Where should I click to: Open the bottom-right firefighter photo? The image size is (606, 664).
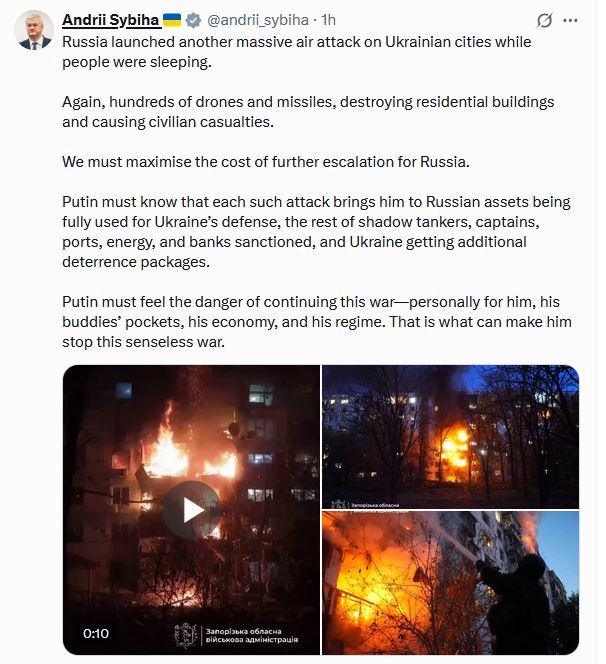pyautogui.click(x=450, y=583)
